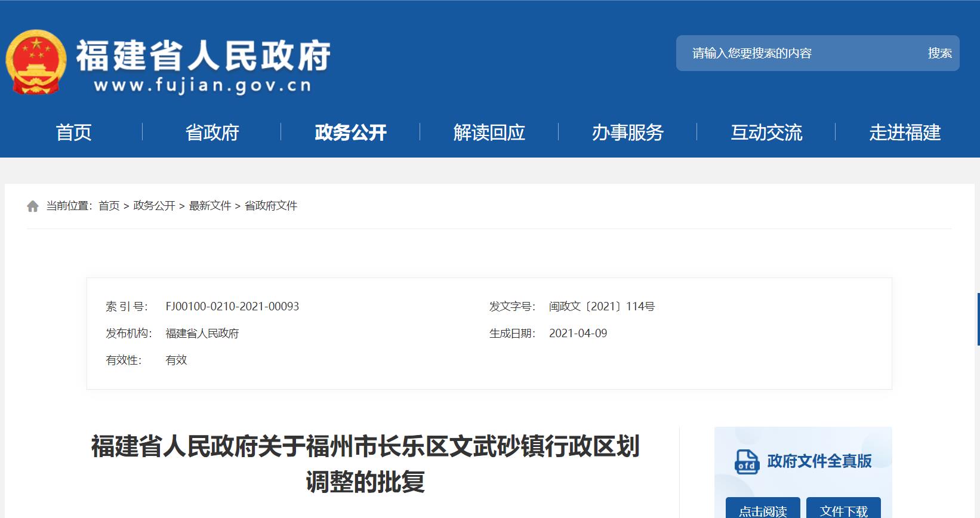Click the 政务公开 breadcrumb link
Screen dimensions: 980x518
[x=154, y=206]
